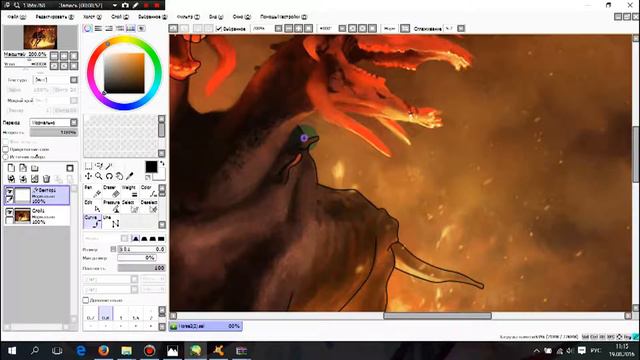
Task: Open the Окно menu
Action: pyautogui.click(x=241, y=17)
